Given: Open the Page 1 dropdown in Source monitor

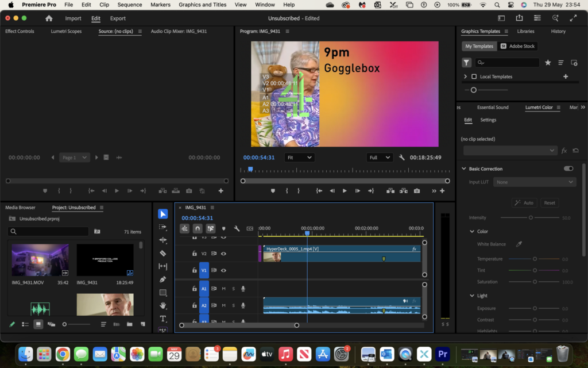Looking at the screenshot, I should tap(74, 158).
